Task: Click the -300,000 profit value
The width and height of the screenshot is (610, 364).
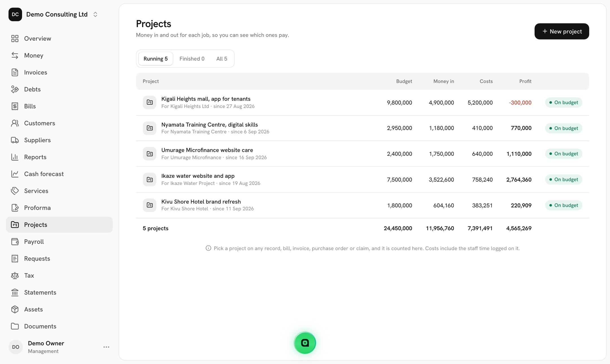Action: [520, 103]
